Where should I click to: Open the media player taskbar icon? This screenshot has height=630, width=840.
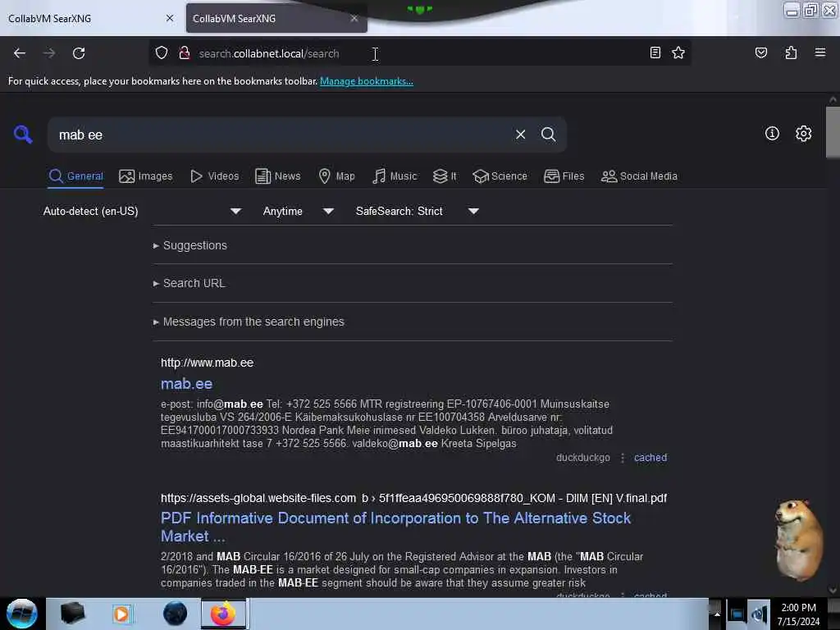[121, 614]
